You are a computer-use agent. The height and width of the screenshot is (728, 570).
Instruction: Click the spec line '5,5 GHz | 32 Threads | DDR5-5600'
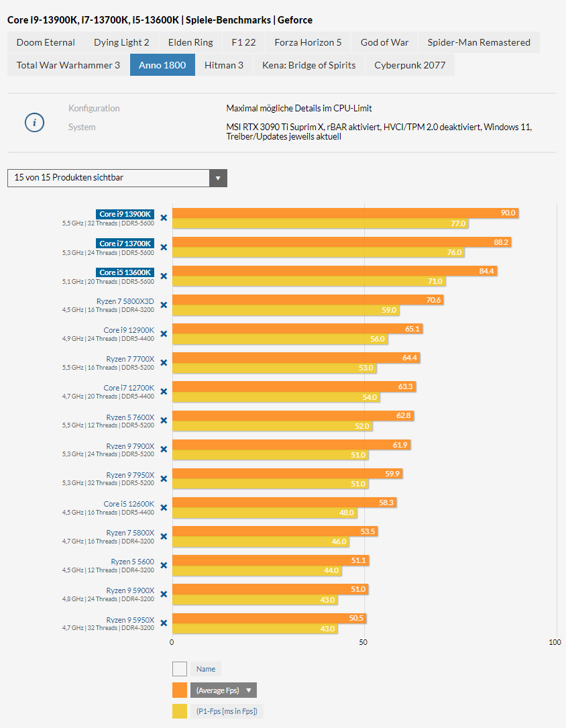[x=108, y=223]
